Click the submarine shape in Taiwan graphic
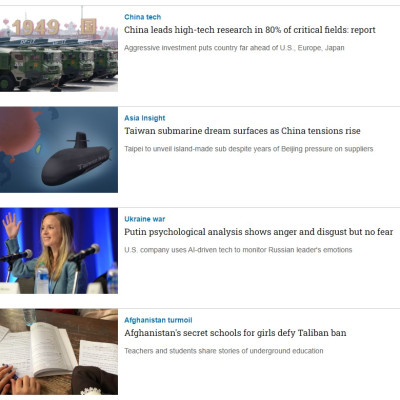Image resolution: width=400 pixels, height=400 pixels. coord(75,162)
